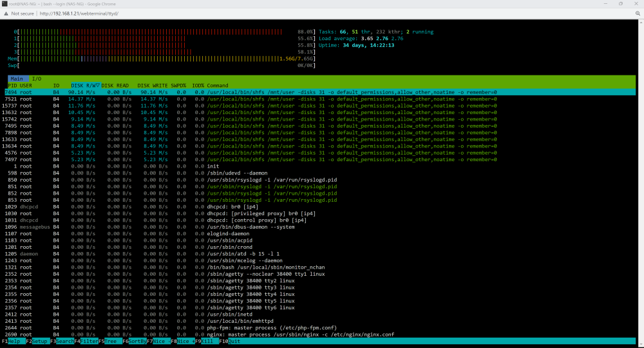Select the /usr/sbin/crond process row
The image size is (644, 348).
[320, 247]
